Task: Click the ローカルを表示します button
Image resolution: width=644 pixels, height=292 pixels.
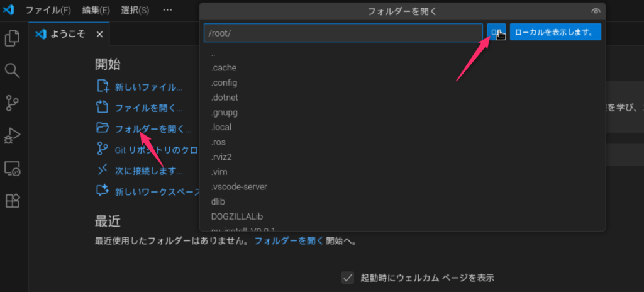Action: click(x=555, y=32)
